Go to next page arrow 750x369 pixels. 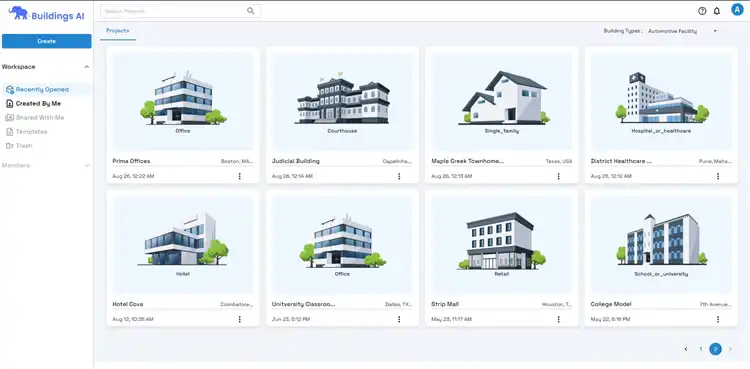(x=730, y=349)
